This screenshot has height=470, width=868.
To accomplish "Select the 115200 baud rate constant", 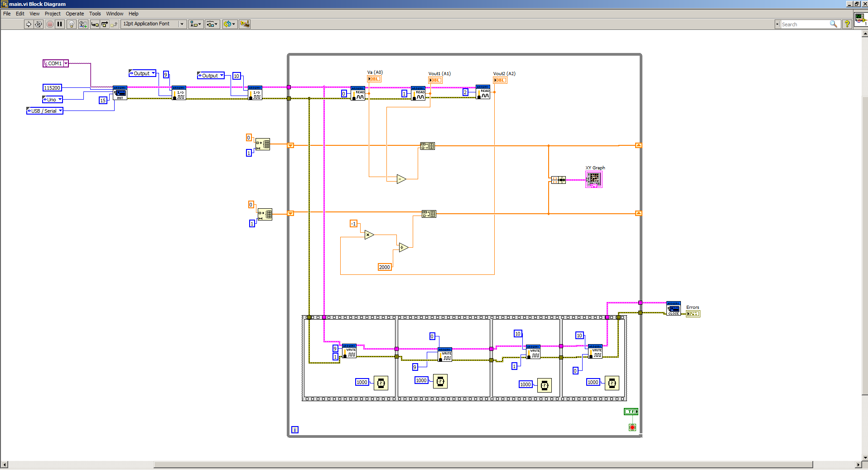I will pyautogui.click(x=52, y=88).
